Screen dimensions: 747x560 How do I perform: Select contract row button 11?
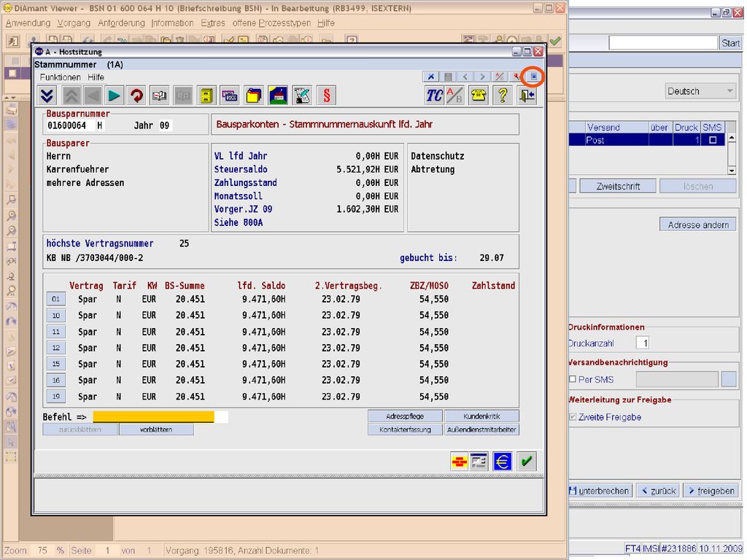point(55,332)
